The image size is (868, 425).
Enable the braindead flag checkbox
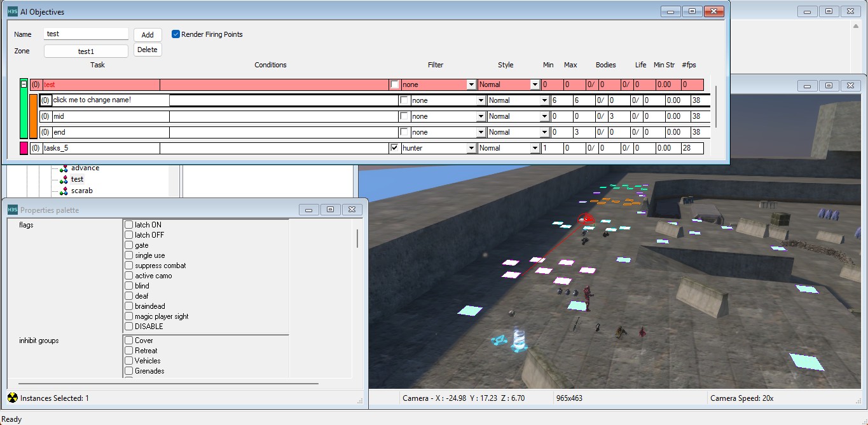(129, 306)
